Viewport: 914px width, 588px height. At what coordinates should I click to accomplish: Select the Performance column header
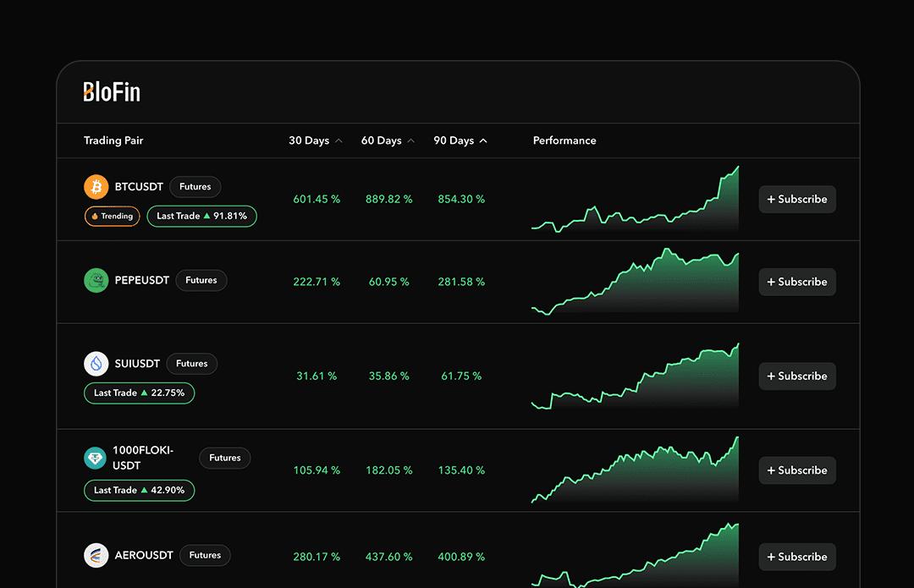pos(564,140)
